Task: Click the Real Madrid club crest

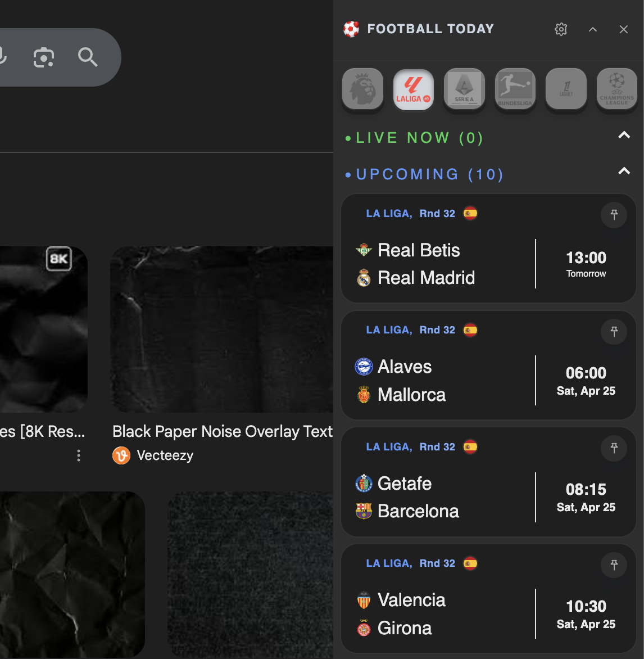Action: 364,278
